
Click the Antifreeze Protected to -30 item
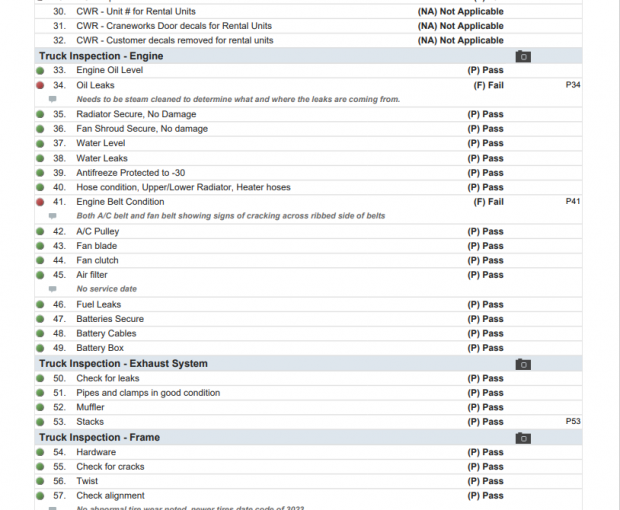130,173
